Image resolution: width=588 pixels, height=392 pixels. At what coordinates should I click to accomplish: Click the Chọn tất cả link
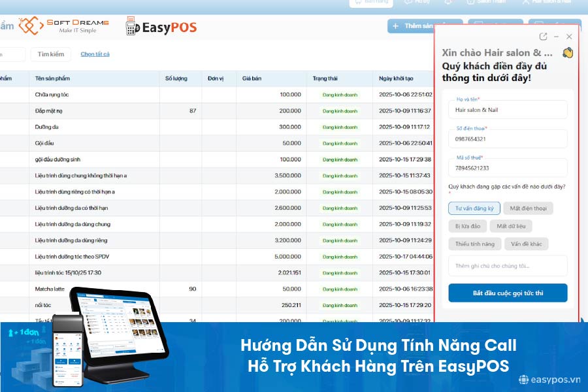coord(95,54)
